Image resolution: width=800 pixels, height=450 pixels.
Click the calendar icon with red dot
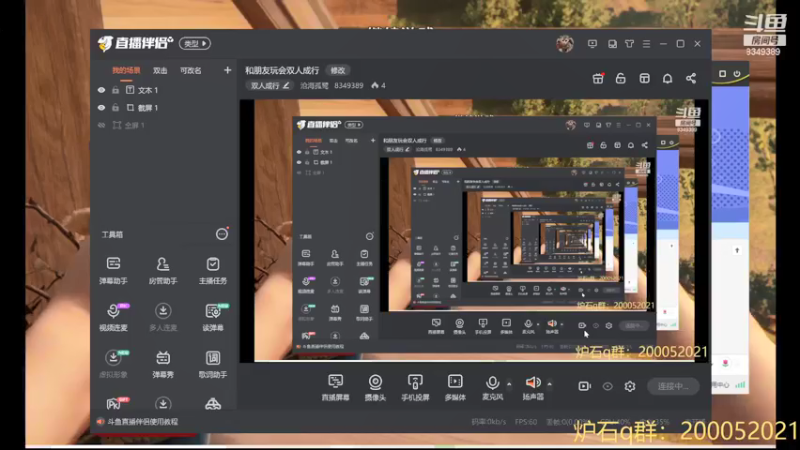598,79
